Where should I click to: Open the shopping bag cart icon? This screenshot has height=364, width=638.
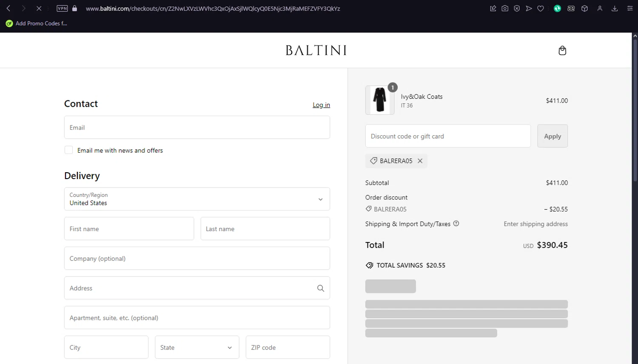click(x=562, y=51)
